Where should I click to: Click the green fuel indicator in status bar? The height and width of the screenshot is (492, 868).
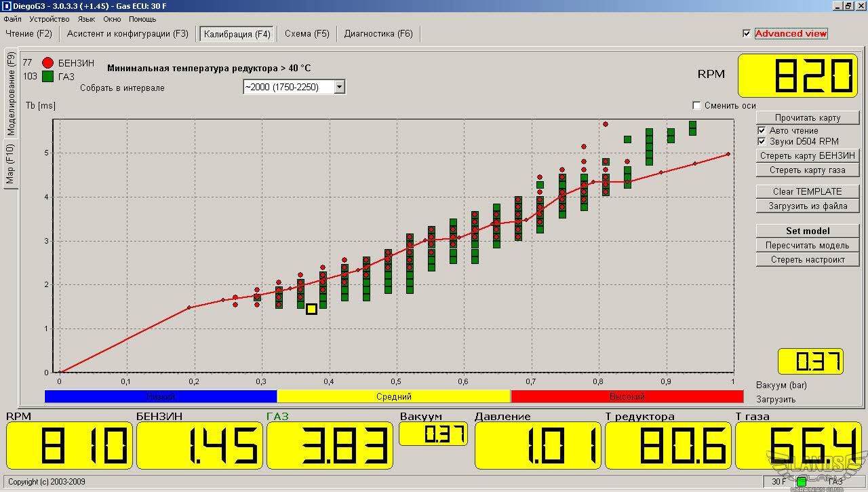click(x=801, y=482)
